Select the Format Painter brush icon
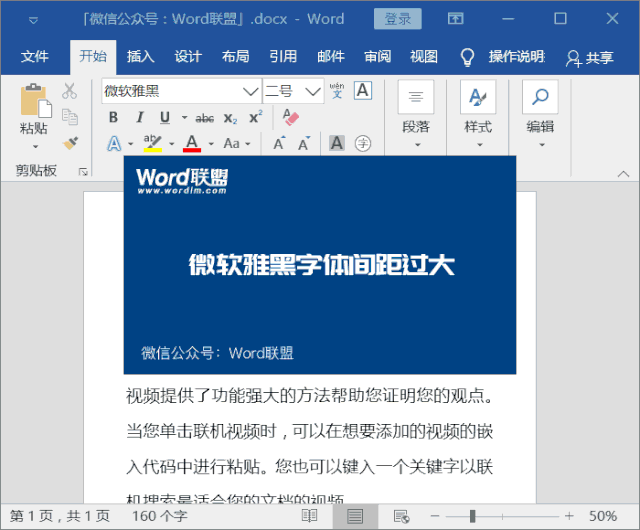Image resolution: width=640 pixels, height=530 pixels. 70,142
